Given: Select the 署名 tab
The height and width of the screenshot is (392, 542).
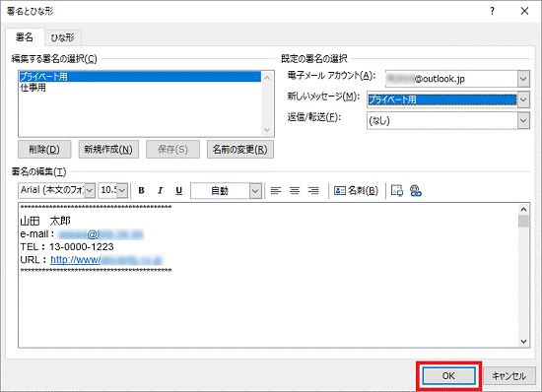Looking at the screenshot, I should tap(25, 37).
